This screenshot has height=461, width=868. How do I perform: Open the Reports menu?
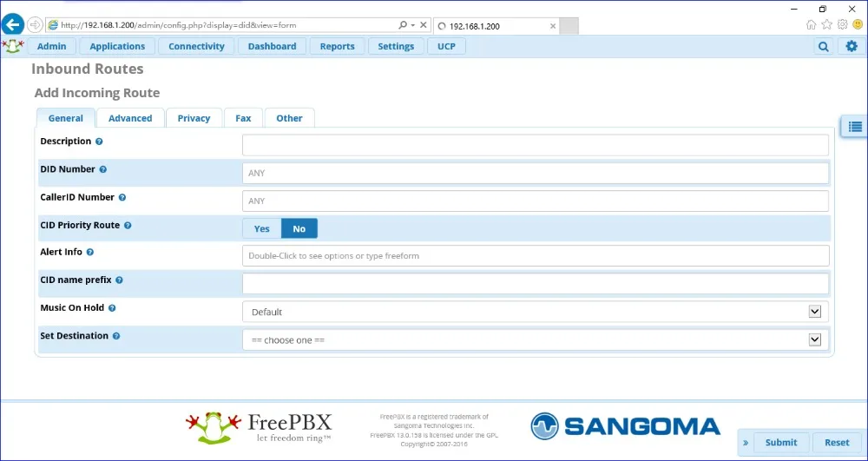[337, 47]
